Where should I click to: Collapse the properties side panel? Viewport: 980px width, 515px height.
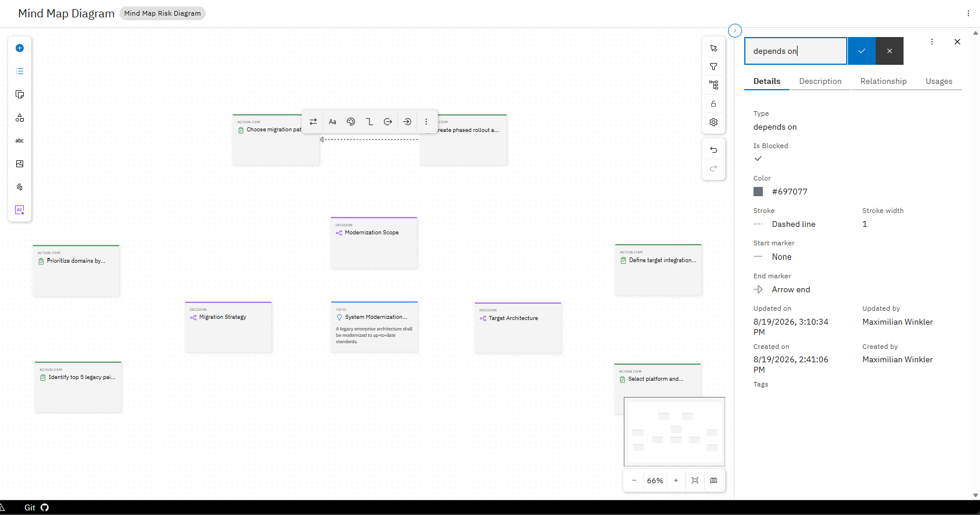(x=735, y=31)
